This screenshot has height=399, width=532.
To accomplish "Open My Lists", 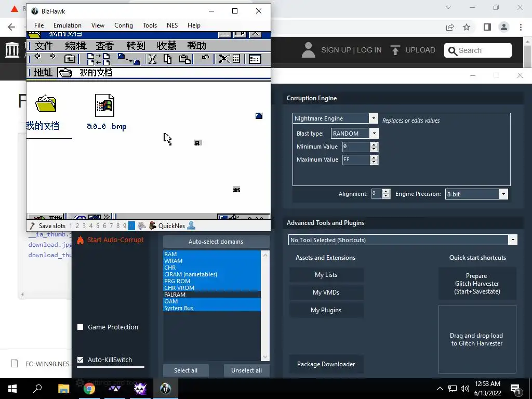I will tap(326, 275).
